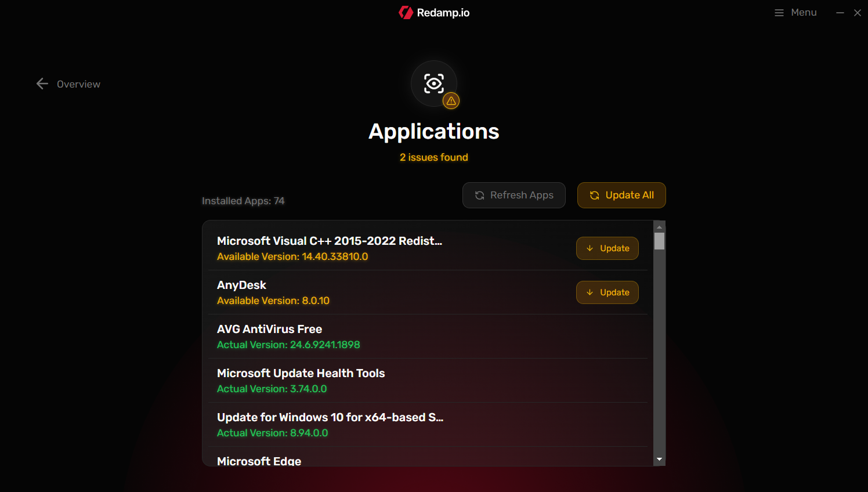Click the '2 issues found' status text
This screenshot has width=868, height=492.
point(434,157)
